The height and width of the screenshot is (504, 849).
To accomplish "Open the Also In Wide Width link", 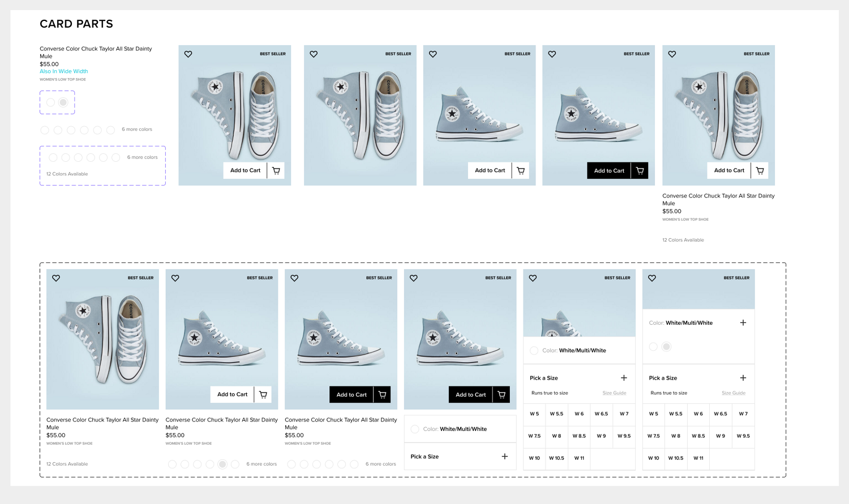I will [x=63, y=71].
